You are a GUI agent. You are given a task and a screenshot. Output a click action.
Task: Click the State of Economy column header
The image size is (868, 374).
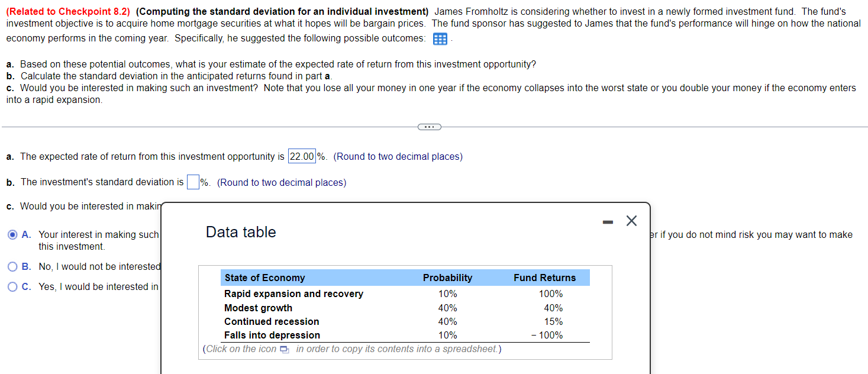coord(264,278)
